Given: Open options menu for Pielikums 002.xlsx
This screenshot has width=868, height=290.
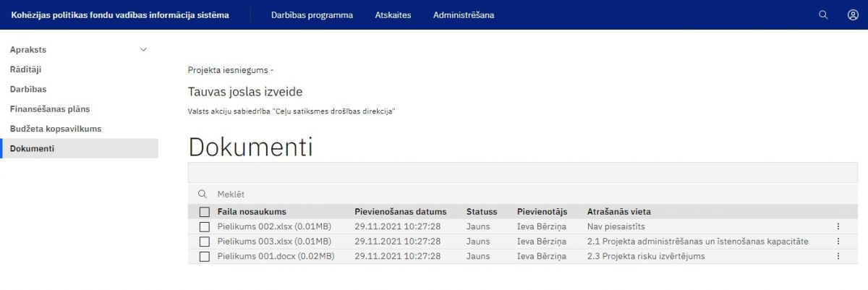Looking at the screenshot, I should pos(838,226).
